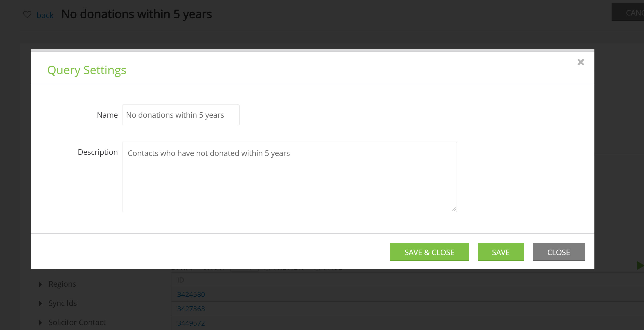Click the green run arrow icon

640,265
